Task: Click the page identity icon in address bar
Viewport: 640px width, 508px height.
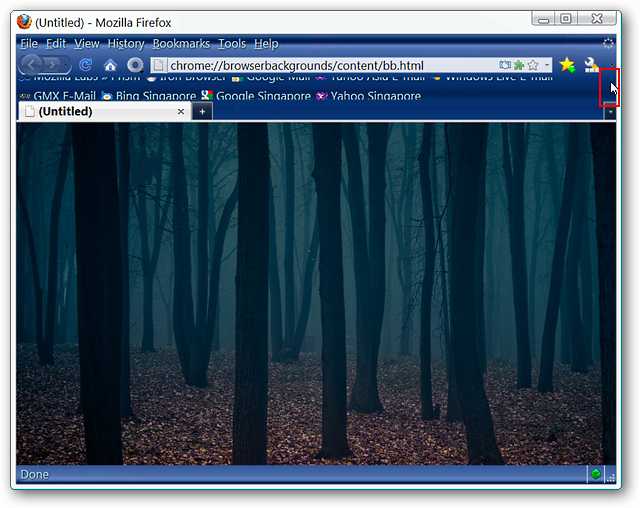Action: (x=159, y=65)
